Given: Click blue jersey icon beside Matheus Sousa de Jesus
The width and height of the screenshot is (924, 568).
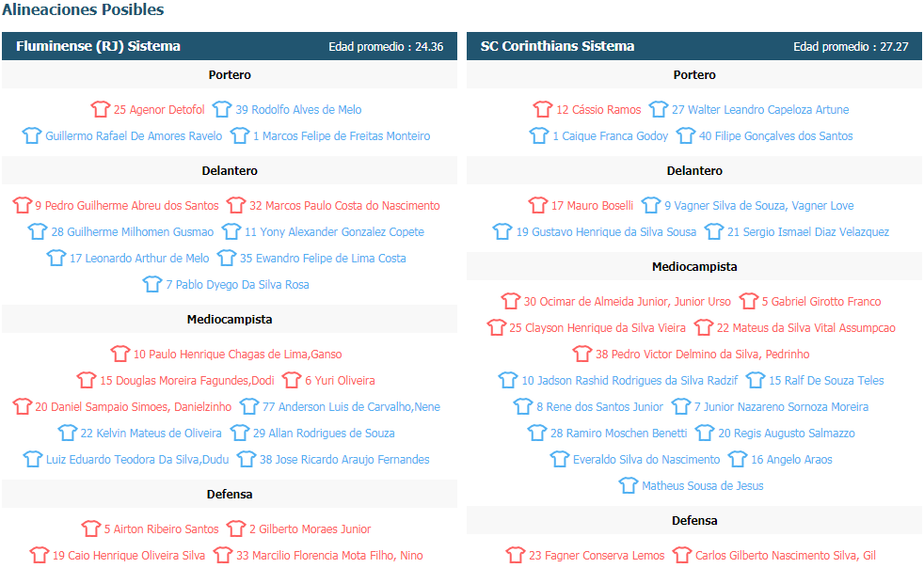Looking at the screenshot, I should [x=629, y=486].
